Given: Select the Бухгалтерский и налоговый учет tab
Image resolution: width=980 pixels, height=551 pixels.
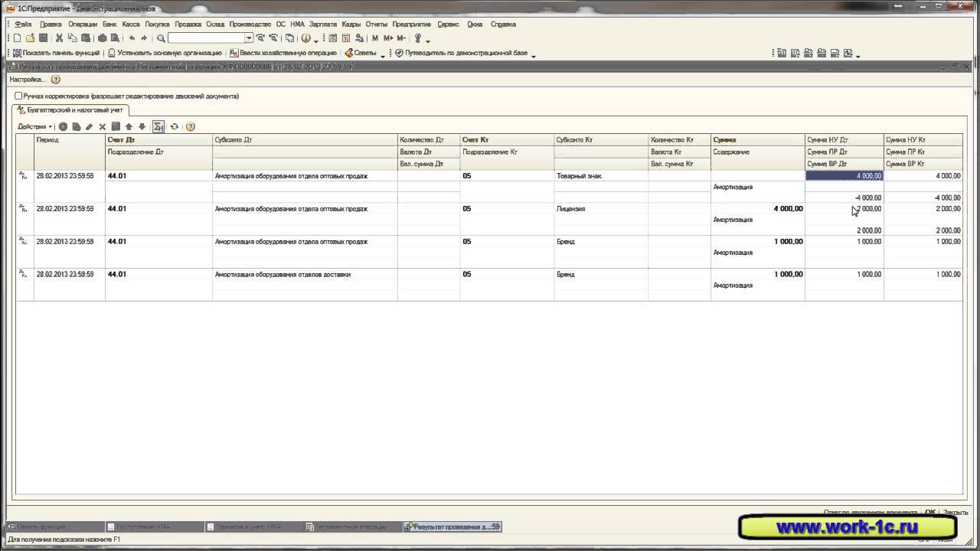Looking at the screenshot, I should click(70, 110).
